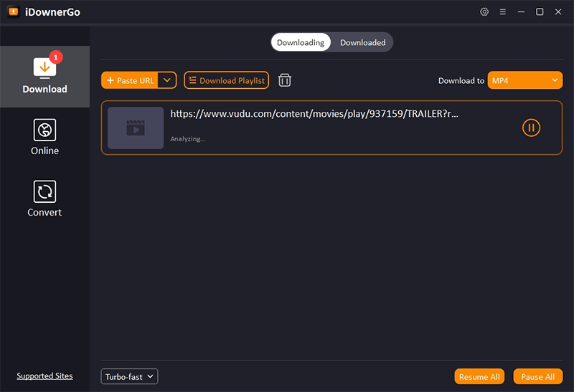Open settings gear in title bar
The width and height of the screenshot is (574, 392).
click(x=484, y=11)
